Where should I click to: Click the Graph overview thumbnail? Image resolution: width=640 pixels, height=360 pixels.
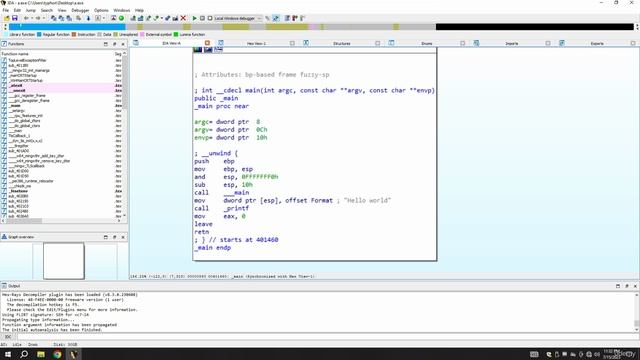(64, 261)
